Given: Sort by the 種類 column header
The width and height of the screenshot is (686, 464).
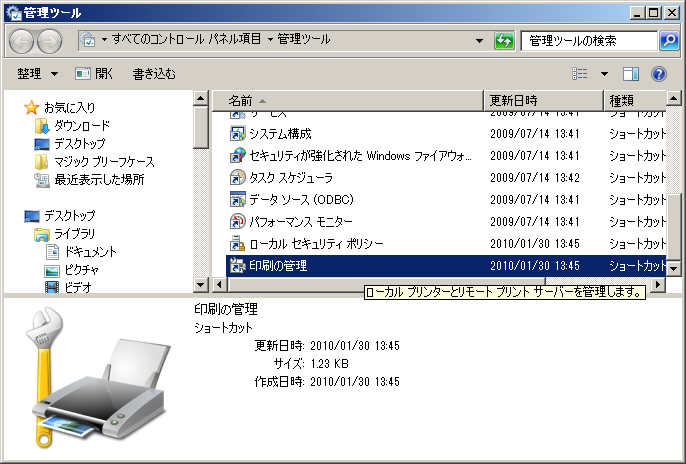Looking at the screenshot, I should [x=635, y=101].
